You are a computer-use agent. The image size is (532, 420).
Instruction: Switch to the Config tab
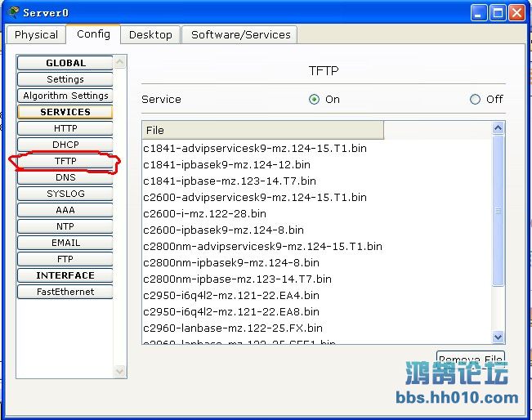[x=93, y=34]
